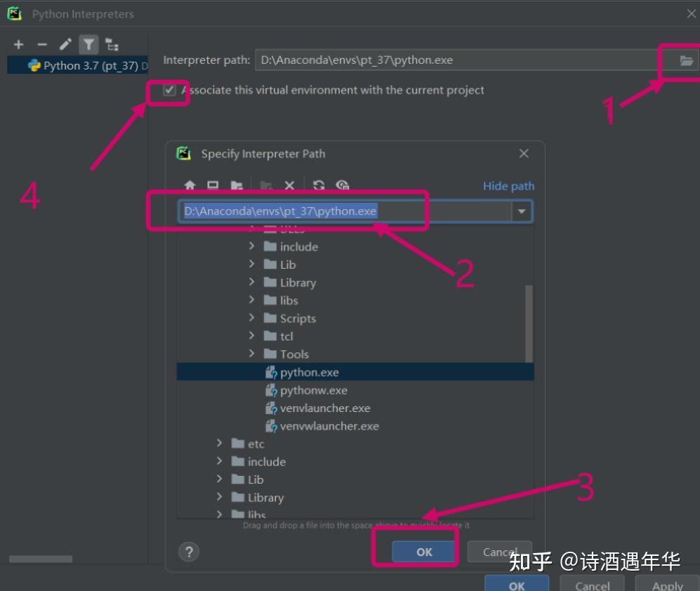Expand the Scripts folder

click(x=251, y=317)
